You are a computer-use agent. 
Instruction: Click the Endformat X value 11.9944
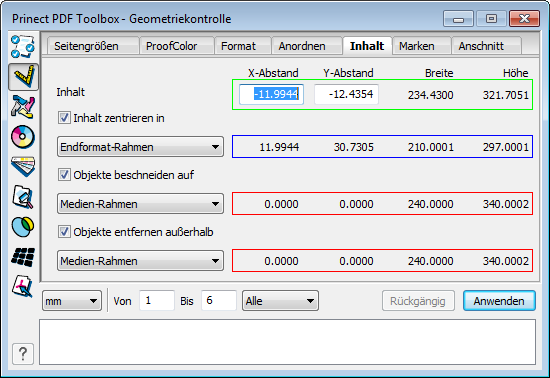coord(279,147)
